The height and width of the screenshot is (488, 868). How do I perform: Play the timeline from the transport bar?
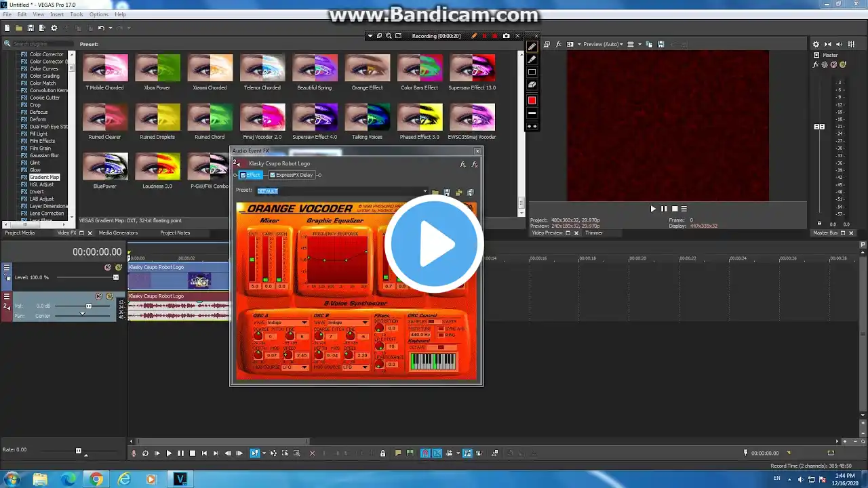pyautogui.click(x=169, y=453)
